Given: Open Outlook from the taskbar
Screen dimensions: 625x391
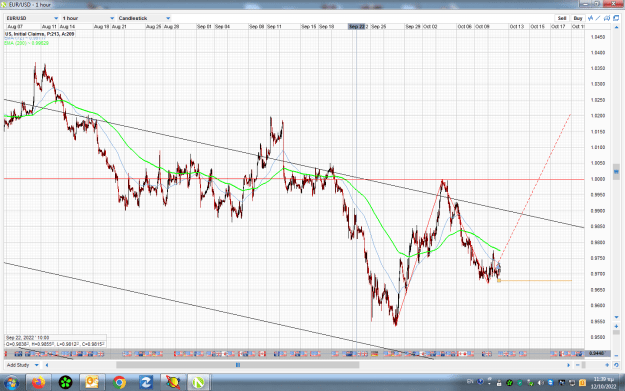Looking at the screenshot, I should [x=92, y=383].
